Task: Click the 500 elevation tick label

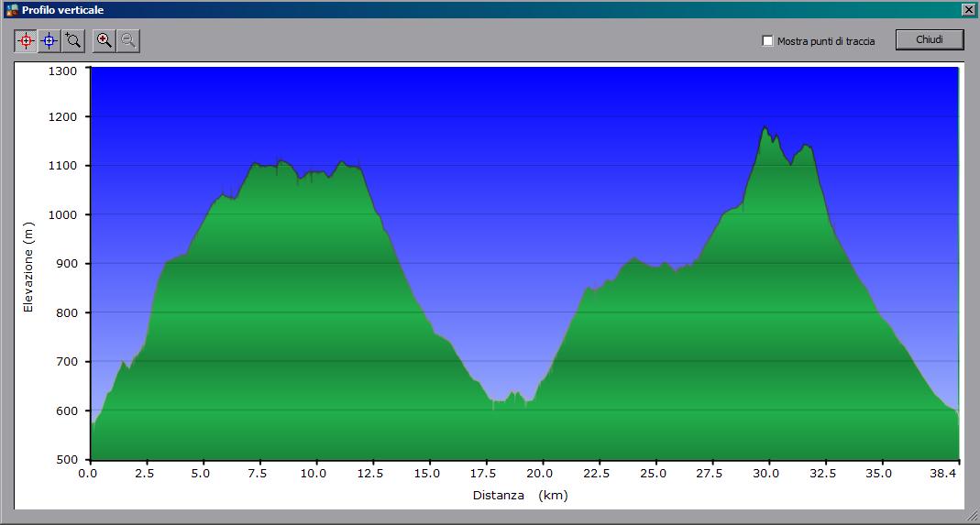Action: point(67,460)
